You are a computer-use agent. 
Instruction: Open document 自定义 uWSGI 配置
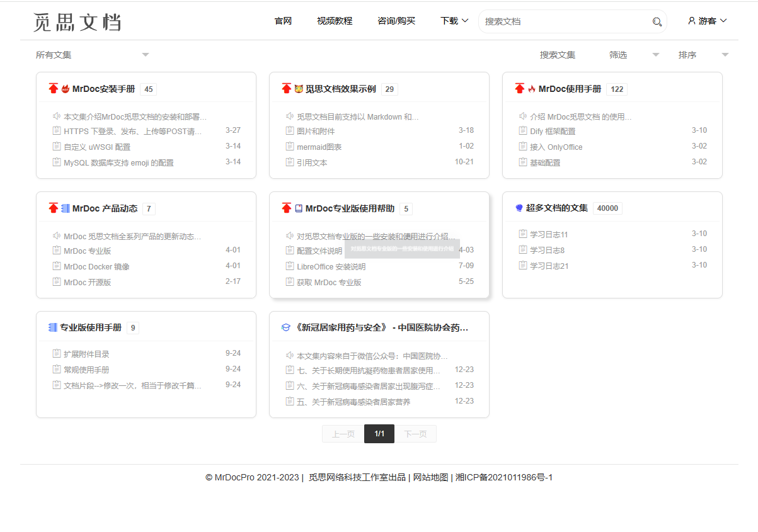(97, 147)
